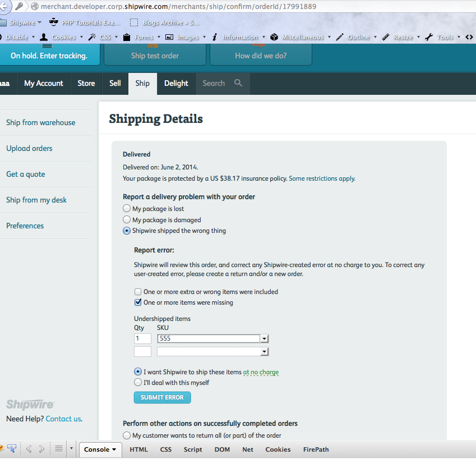Switch to the Firebug Cookies tab
Viewport: 476px width, 459px height.
click(278, 449)
